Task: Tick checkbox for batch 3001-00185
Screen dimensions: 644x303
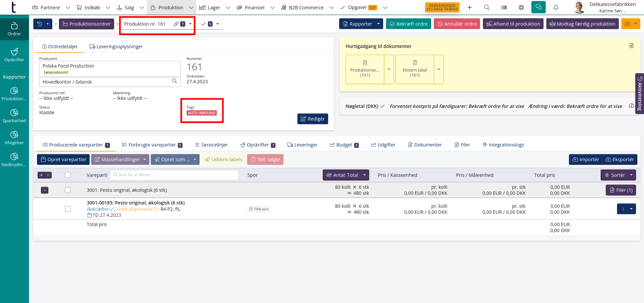Action: coord(68,209)
